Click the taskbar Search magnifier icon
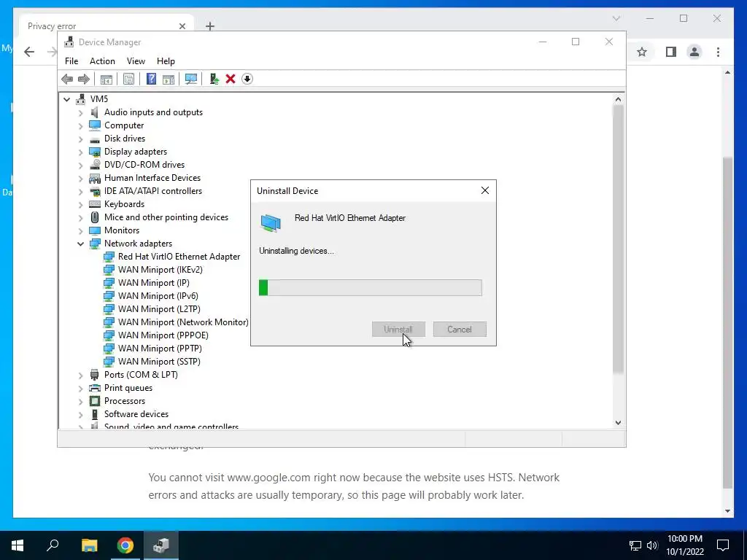 pyautogui.click(x=53, y=545)
